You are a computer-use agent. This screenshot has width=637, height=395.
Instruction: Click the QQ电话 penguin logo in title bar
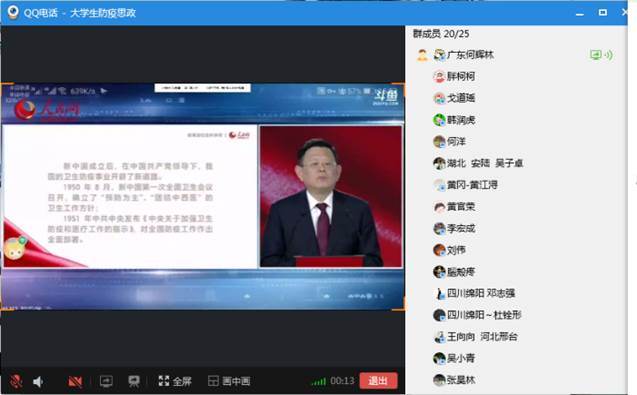13,12
